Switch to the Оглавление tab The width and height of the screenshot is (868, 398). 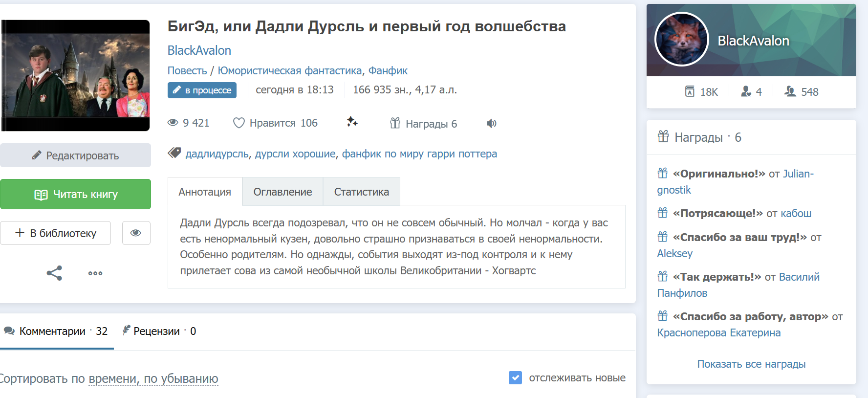(x=282, y=192)
